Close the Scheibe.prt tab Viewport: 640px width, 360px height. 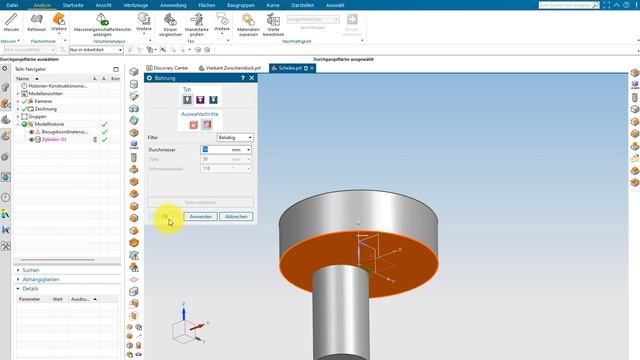click(x=312, y=68)
